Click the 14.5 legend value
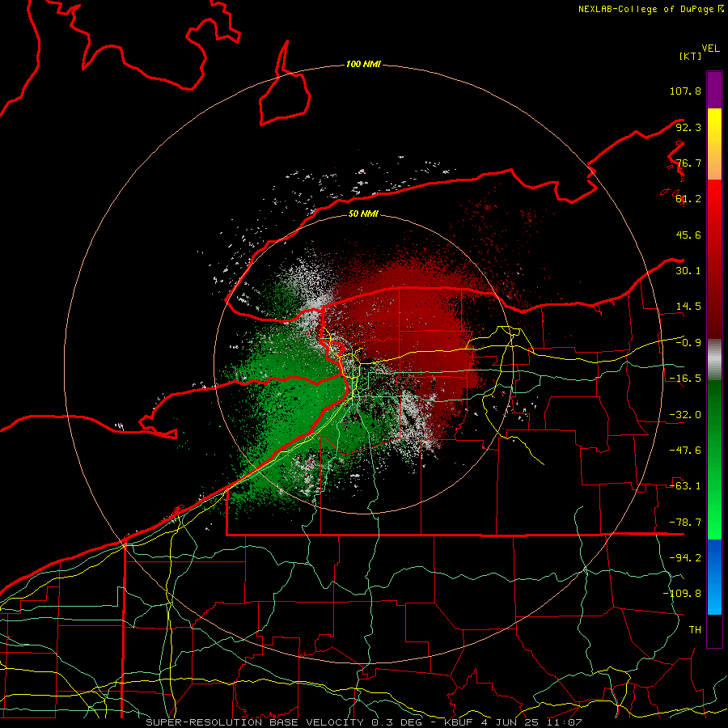Viewport: 728px width, 728px height. [x=688, y=307]
